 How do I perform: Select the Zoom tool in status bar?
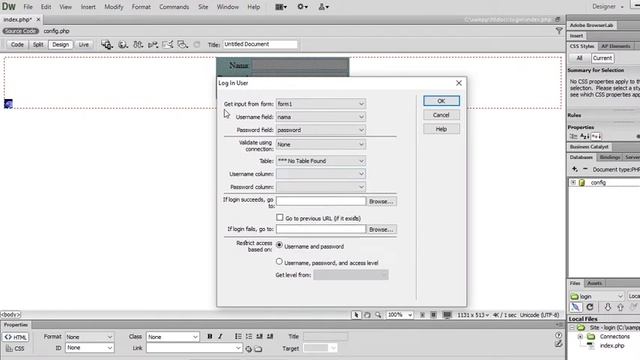click(378, 315)
